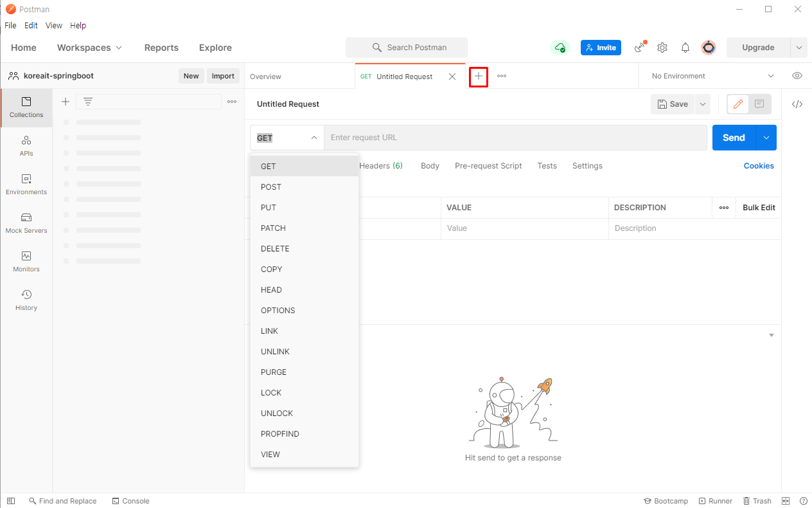The width and height of the screenshot is (812, 508).
Task: Focus the Enter request URL field
Action: coord(515,138)
